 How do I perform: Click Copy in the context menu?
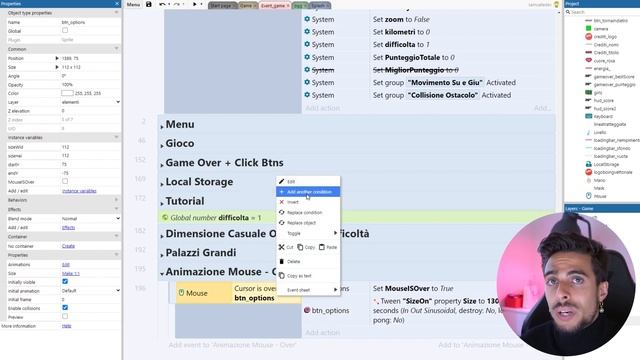[306, 247]
